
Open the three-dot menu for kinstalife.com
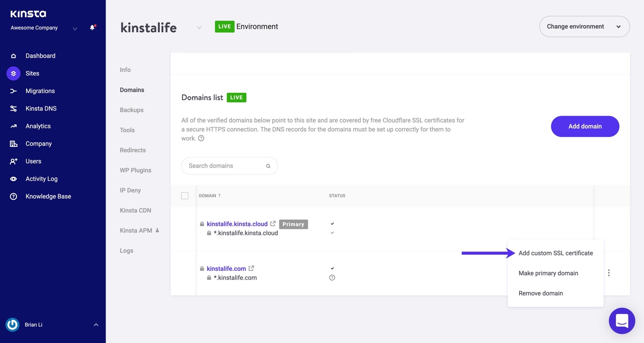point(609,273)
